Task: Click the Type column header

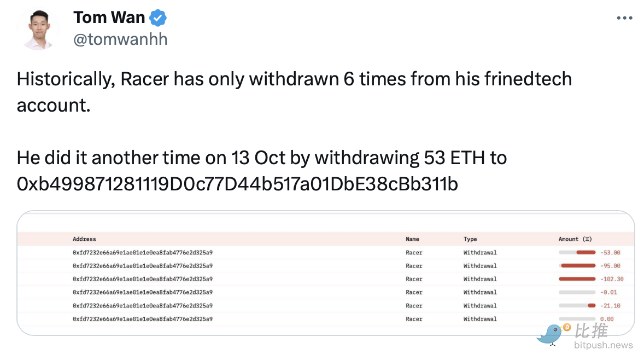Action: [470, 239]
